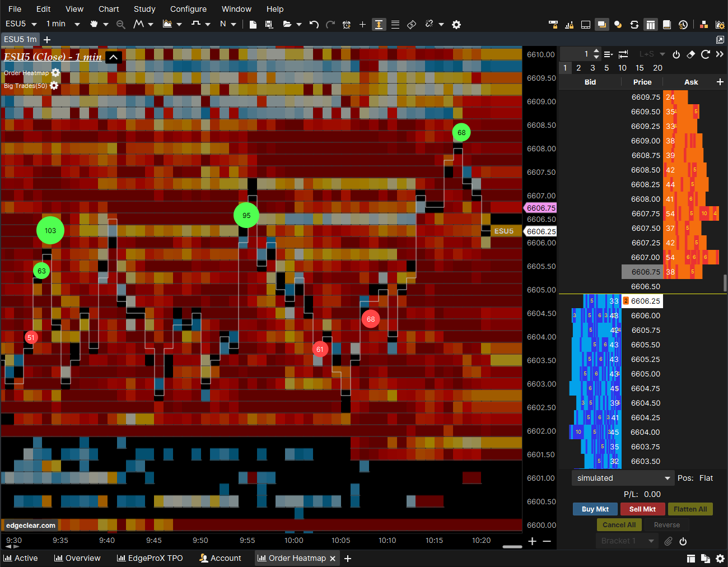Image resolution: width=728 pixels, height=567 pixels.
Task: Open the Study menu
Action: pyautogui.click(x=144, y=9)
